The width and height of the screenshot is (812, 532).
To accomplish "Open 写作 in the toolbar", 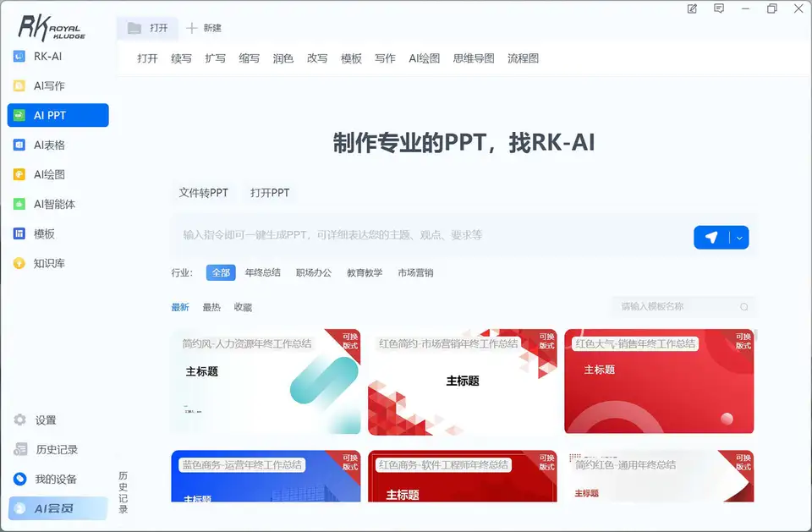I will click(x=385, y=58).
